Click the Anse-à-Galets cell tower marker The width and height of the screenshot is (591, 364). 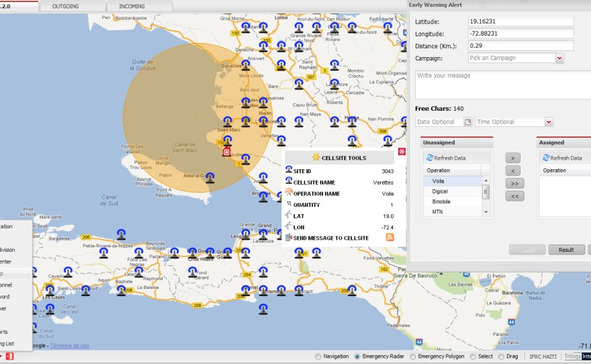210,177
